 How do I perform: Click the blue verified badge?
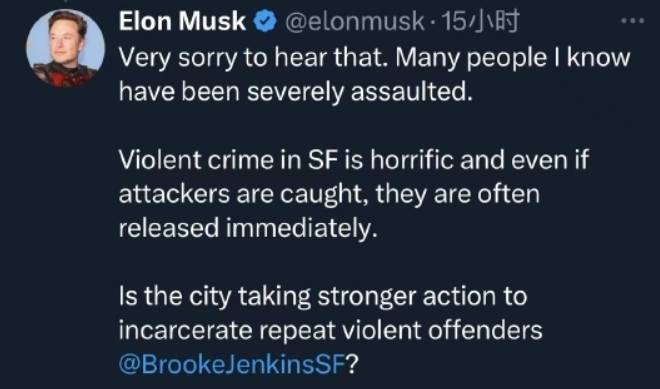click(265, 22)
